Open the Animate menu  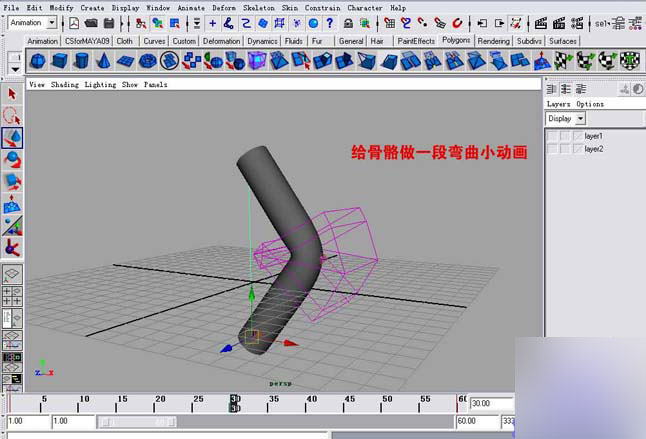click(x=191, y=7)
